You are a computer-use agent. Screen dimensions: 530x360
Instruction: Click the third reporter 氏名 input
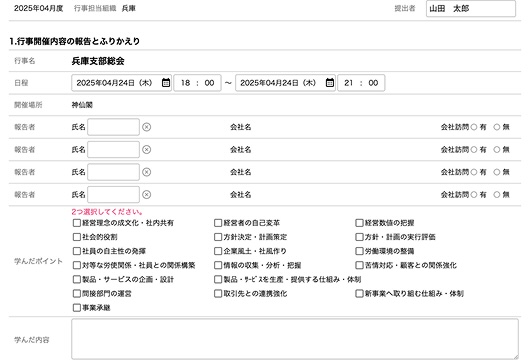click(x=113, y=172)
